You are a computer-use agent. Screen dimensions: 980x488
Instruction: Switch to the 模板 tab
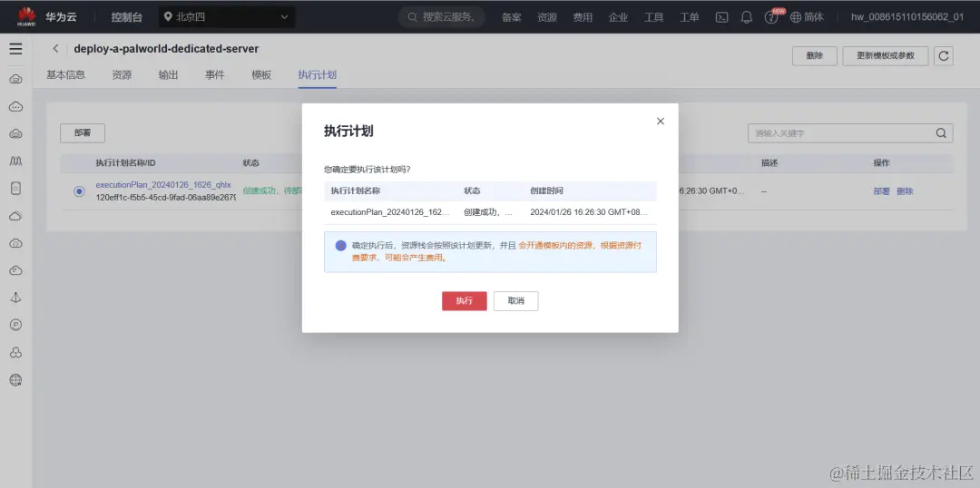[261, 75]
